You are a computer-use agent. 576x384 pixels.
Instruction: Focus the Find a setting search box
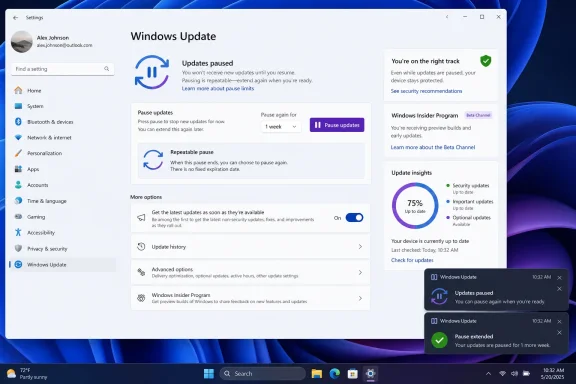62,69
